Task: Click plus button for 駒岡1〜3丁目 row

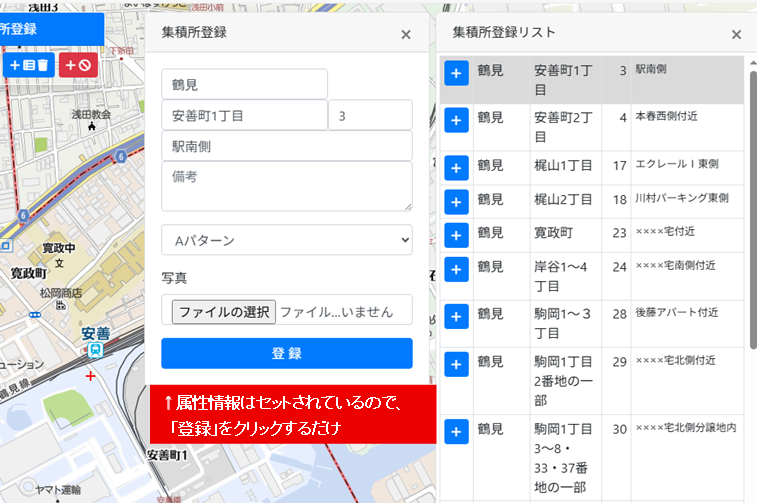Action: pyautogui.click(x=456, y=317)
